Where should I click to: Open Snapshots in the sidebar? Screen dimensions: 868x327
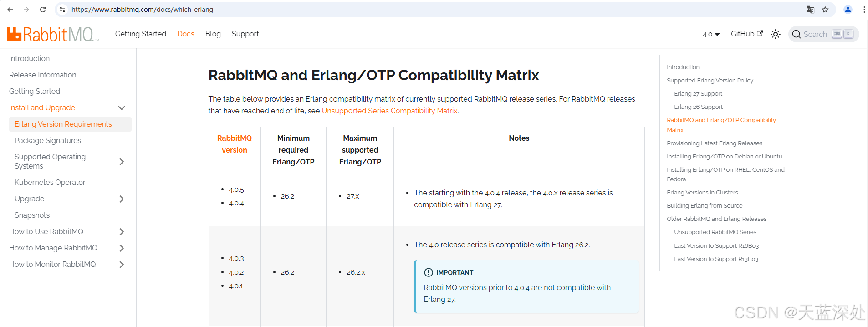(x=32, y=215)
